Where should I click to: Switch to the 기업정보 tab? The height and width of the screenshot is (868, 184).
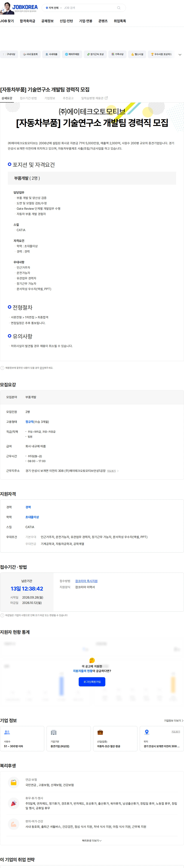[50, 98]
